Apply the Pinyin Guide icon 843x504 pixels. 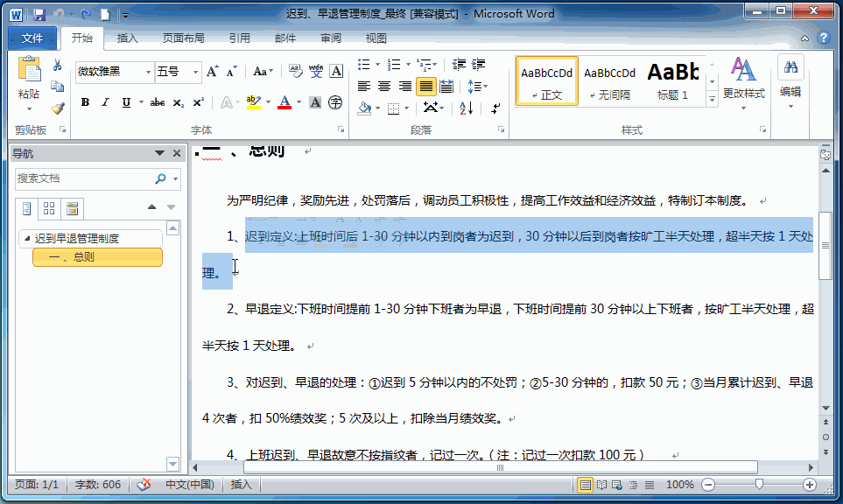point(316,72)
